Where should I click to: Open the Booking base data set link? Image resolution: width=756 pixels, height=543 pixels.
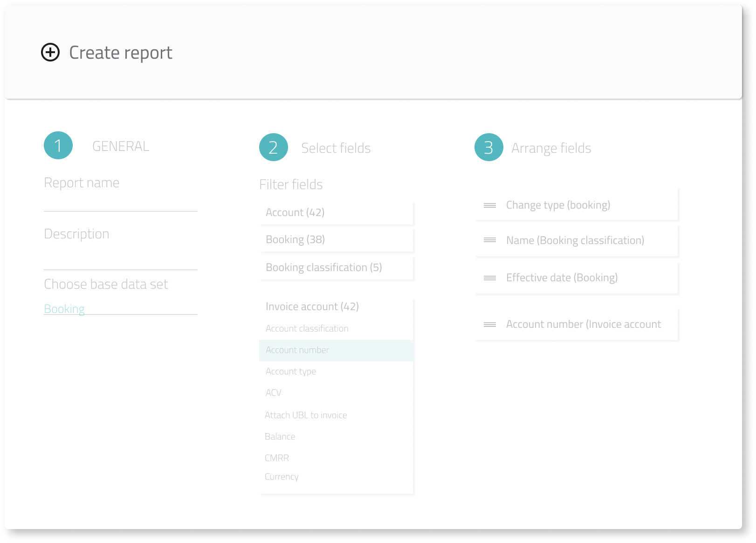[x=64, y=308]
